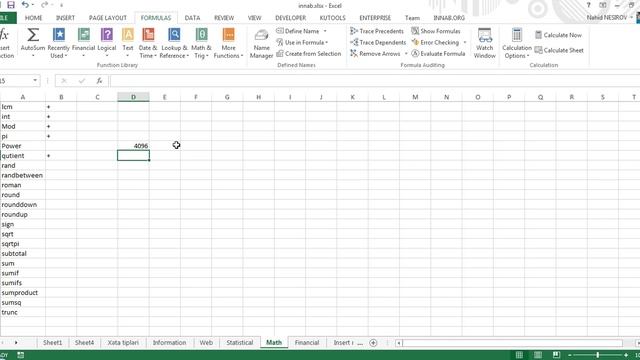
Task: Open Logical functions list
Action: (107, 43)
